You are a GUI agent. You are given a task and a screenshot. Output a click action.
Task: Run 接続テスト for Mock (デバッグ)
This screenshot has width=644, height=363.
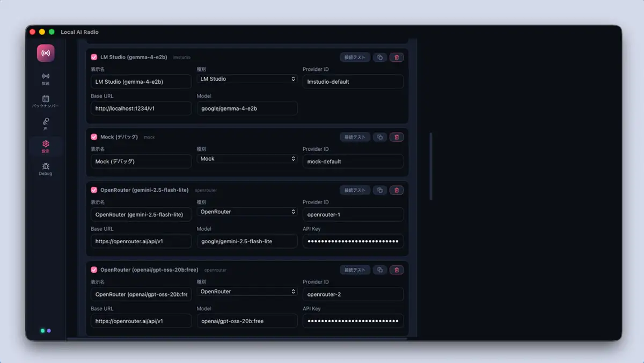[355, 137]
